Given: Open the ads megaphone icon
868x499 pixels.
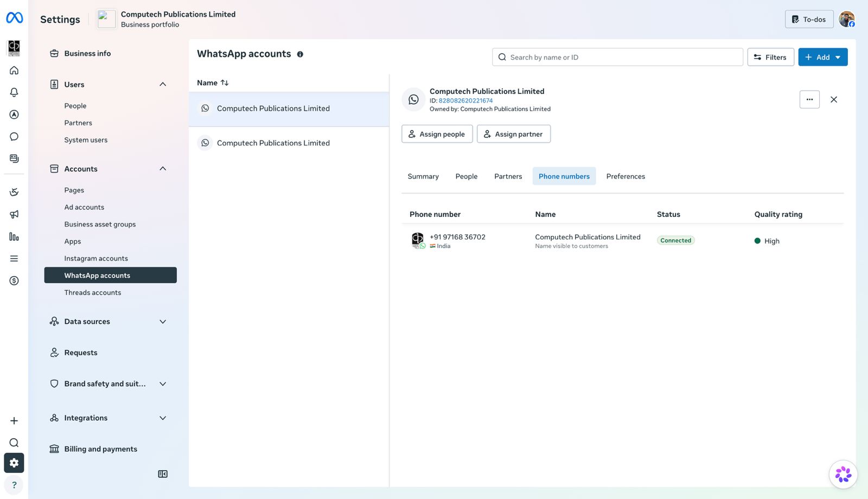Looking at the screenshot, I should (x=14, y=214).
